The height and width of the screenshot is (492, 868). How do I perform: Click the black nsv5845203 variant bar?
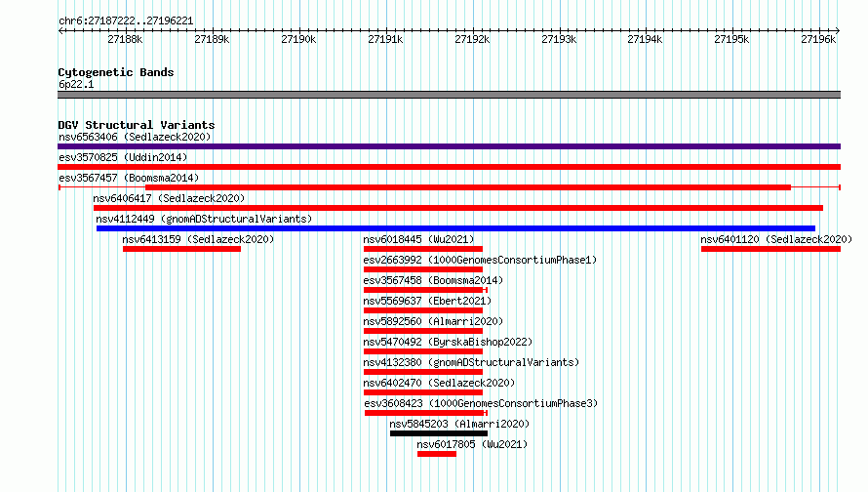tap(439, 433)
